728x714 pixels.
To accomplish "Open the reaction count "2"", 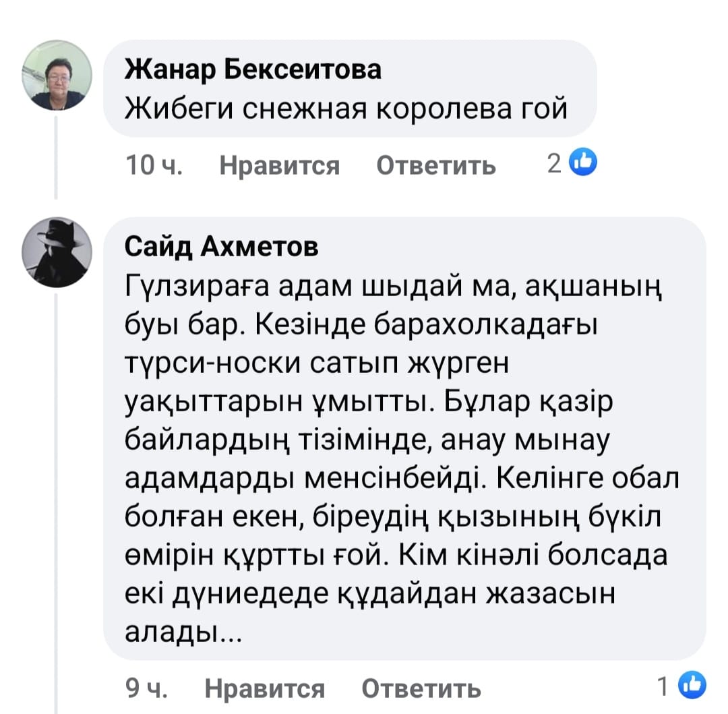I will click(554, 163).
